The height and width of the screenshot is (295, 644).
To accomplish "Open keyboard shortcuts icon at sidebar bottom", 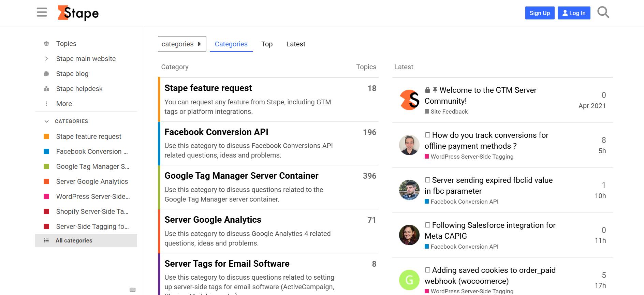I will click(133, 290).
